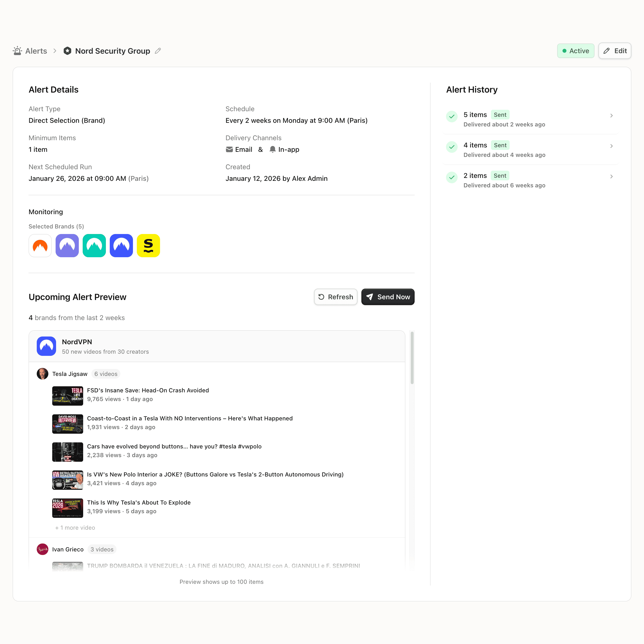Click the In-app bell icon under Delivery Channels
The image size is (644, 644).
click(273, 149)
